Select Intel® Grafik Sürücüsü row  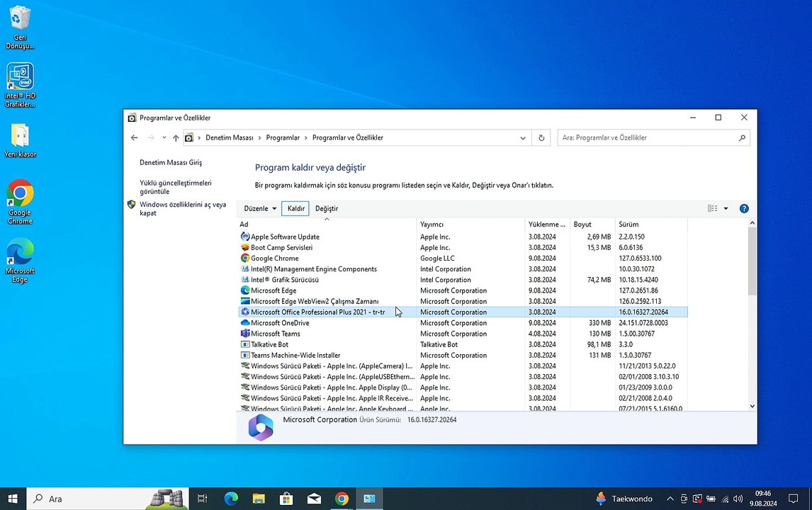pyautogui.click(x=463, y=280)
